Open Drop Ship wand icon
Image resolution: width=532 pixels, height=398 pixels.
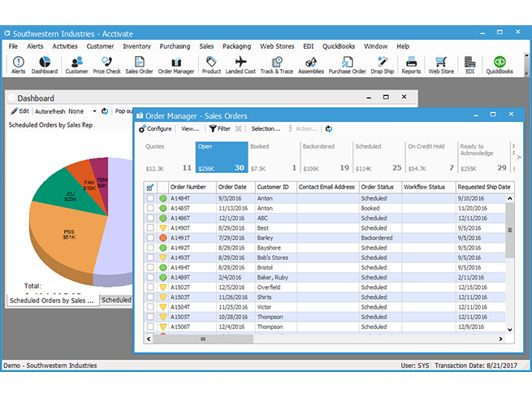click(x=383, y=65)
